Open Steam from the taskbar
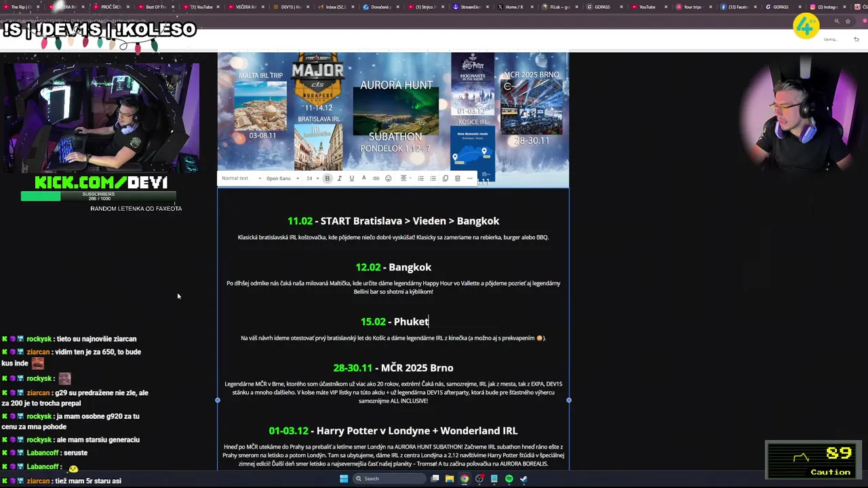 [524, 479]
